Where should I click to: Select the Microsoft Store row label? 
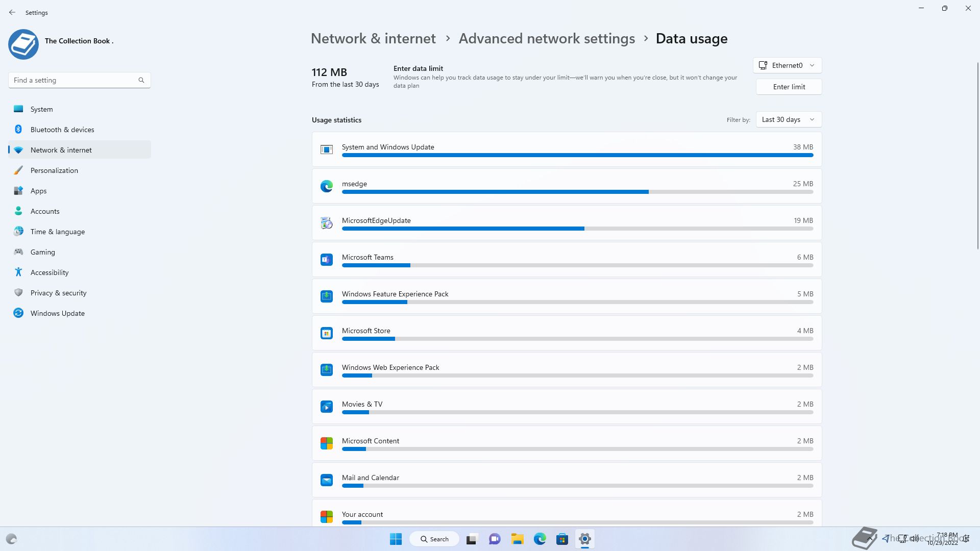(366, 331)
